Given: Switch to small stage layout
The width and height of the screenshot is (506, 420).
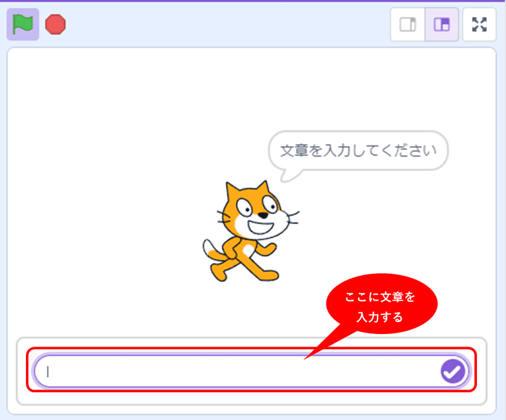Looking at the screenshot, I should pos(407,25).
